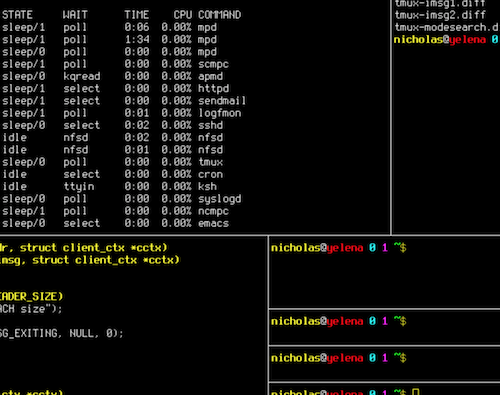500x395 pixels.
Task: Click the 0:02 time in sshd row
Action: coord(137,125)
